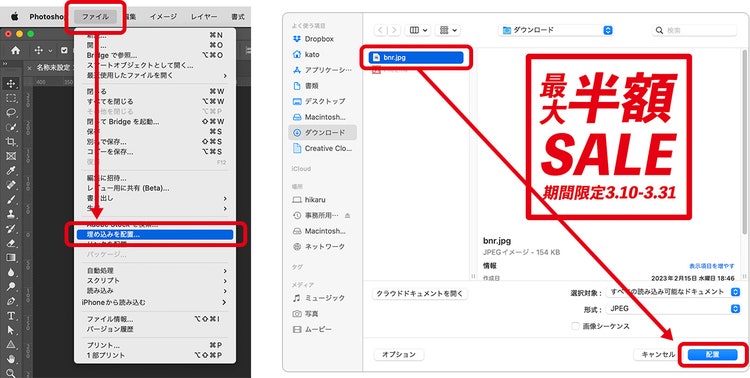Image resolution: width=750 pixels, height=378 pixels.
Task: Eject the 事務所用 volume
Action: (x=347, y=216)
